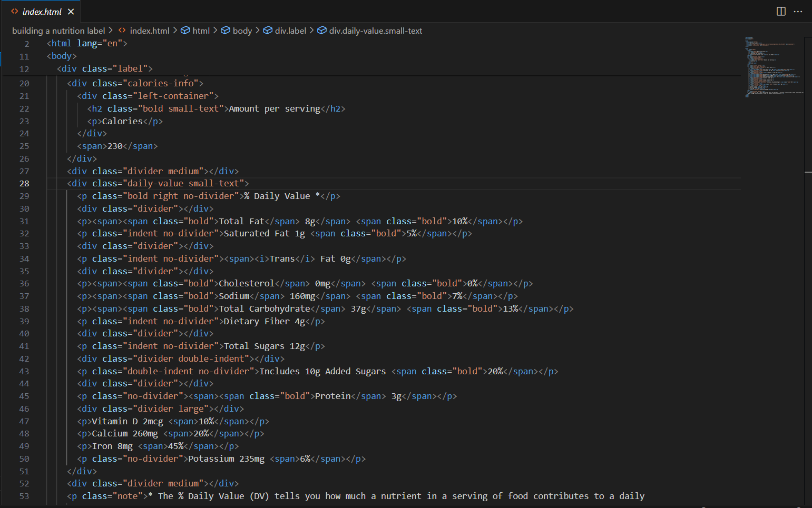The height and width of the screenshot is (508, 812).
Task: Select the index.html editor tab
Action: (x=42, y=12)
